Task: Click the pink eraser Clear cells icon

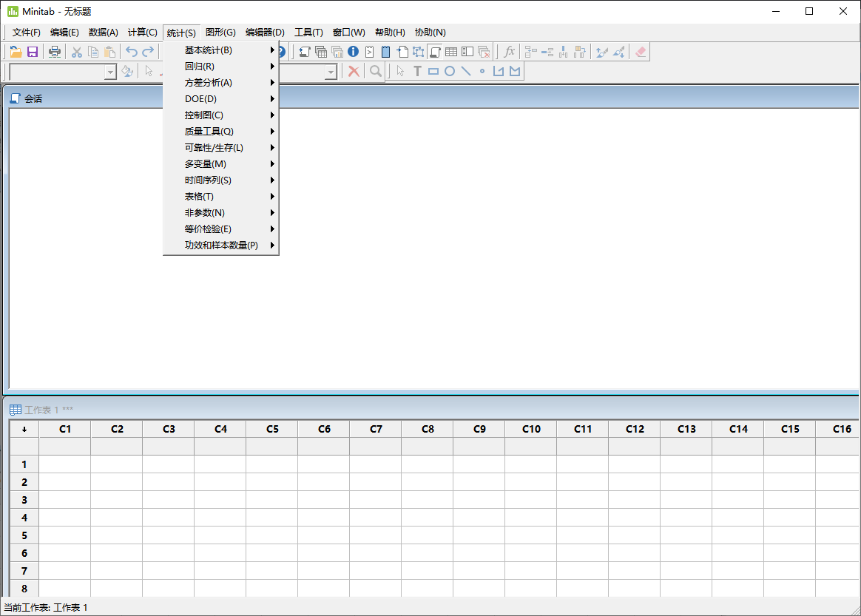Action: (x=641, y=53)
